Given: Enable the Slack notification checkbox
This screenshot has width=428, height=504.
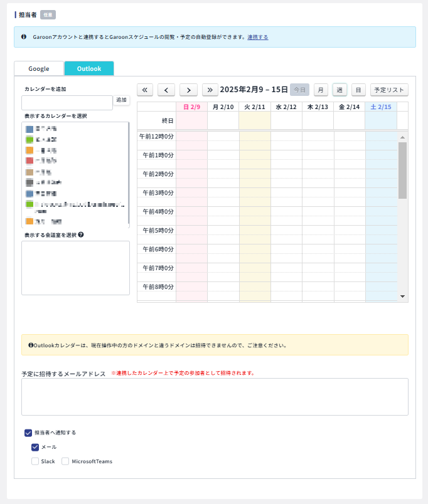Looking at the screenshot, I should click(35, 461).
